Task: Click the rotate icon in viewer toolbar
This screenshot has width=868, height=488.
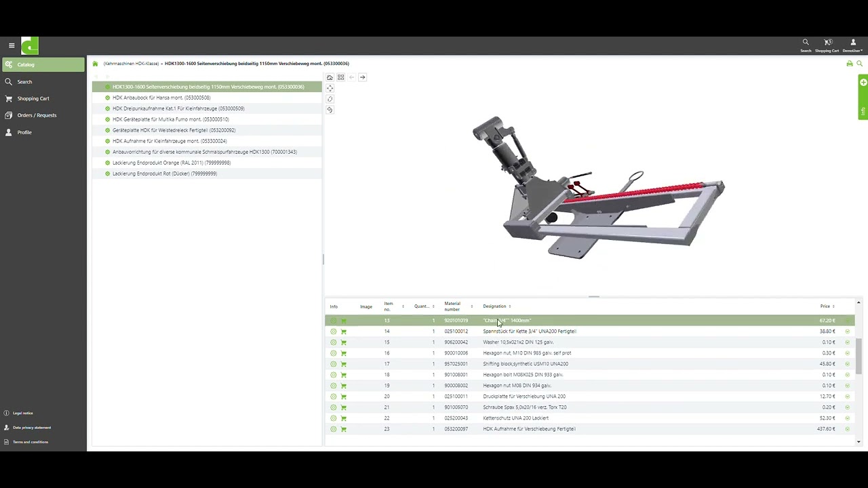Action: 330,99
